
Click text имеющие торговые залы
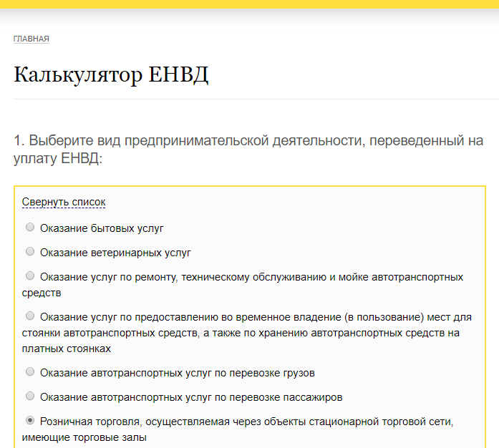click(84, 437)
